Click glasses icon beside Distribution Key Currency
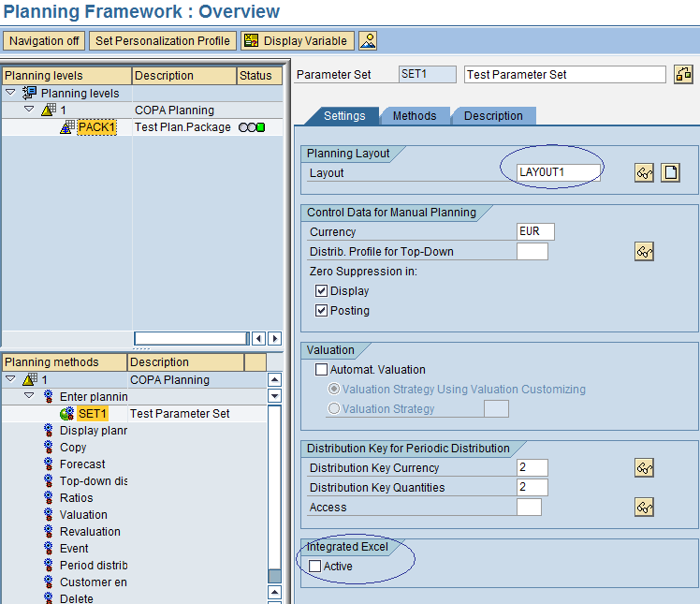Image resolution: width=700 pixels, height=604 pixels. pyautogui.click(x=644, y=467)
